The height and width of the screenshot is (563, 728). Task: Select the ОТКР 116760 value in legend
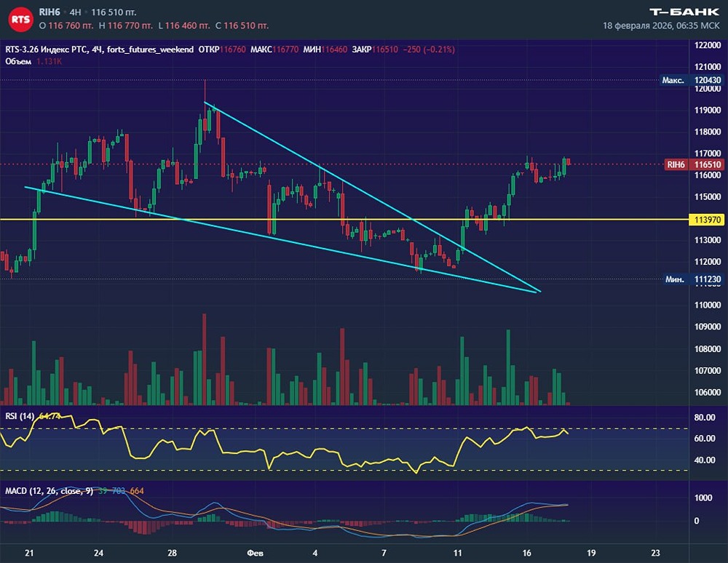click(222, 49)
